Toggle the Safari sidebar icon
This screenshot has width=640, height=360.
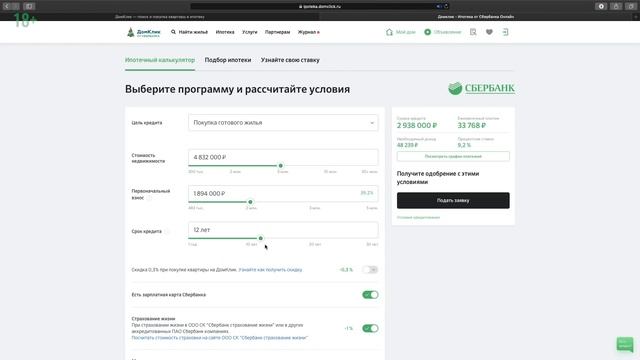29,6
